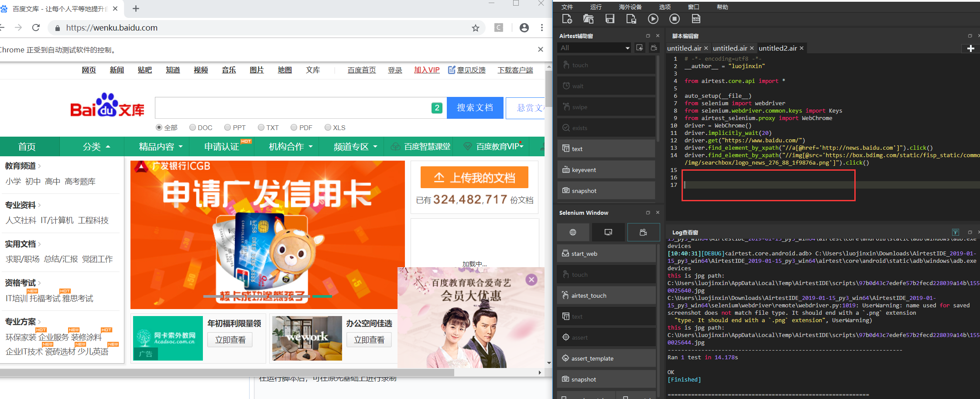980x399 pixels.
Task: Select the PPT file type radio
Action: (227, 127)
